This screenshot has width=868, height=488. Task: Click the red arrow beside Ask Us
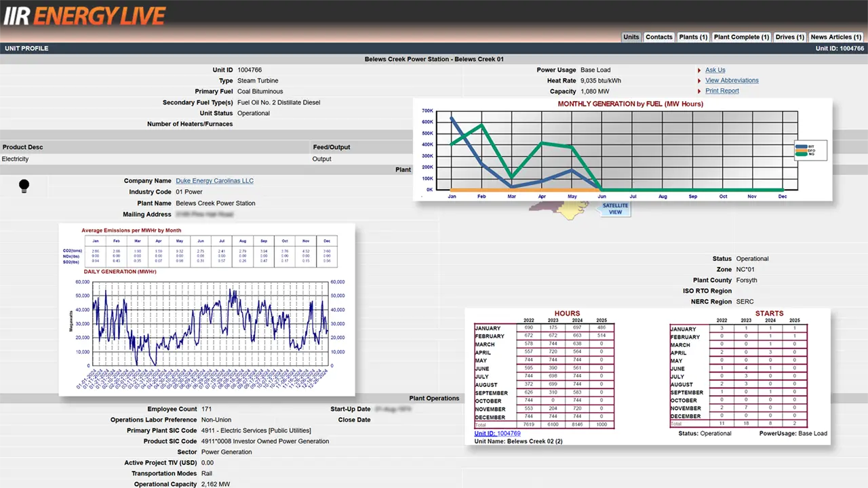699,70
